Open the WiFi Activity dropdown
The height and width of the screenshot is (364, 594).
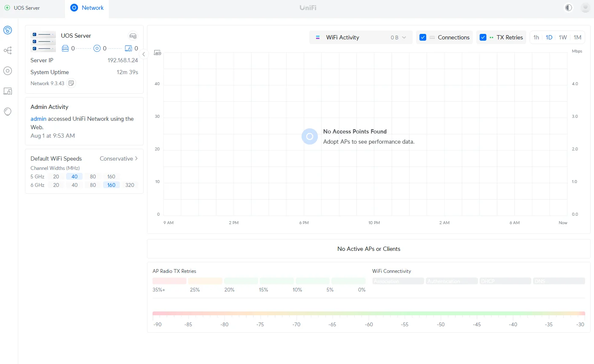tap(361, 37)
